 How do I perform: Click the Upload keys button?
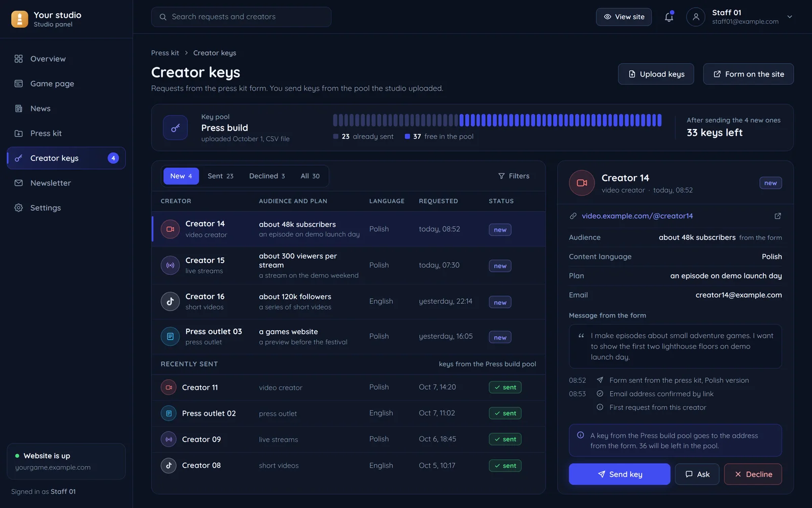(x=656, y=74)
